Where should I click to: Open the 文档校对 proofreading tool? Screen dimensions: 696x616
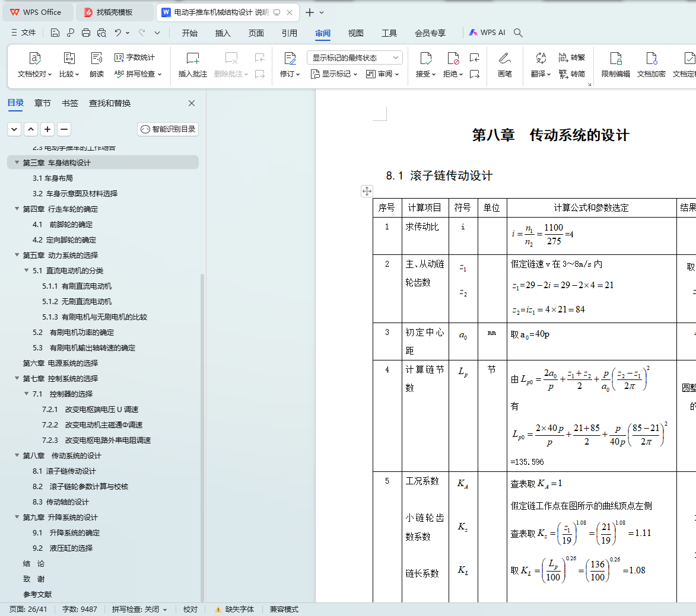pos(34,65)
